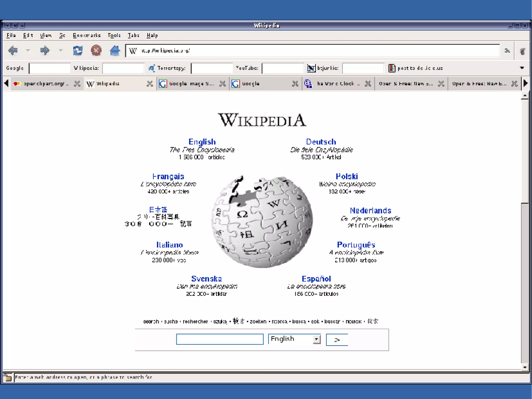This screenshot has width=532, height=399.
Task: Go to Home page icon
Action: coord(115,50)
